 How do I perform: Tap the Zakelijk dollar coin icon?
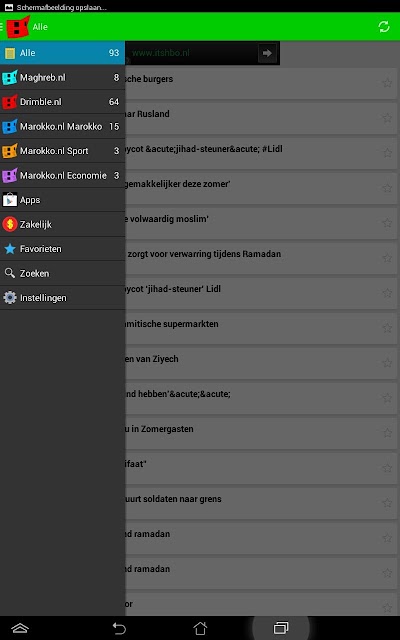pyautogui.click(x=10, y=224)
